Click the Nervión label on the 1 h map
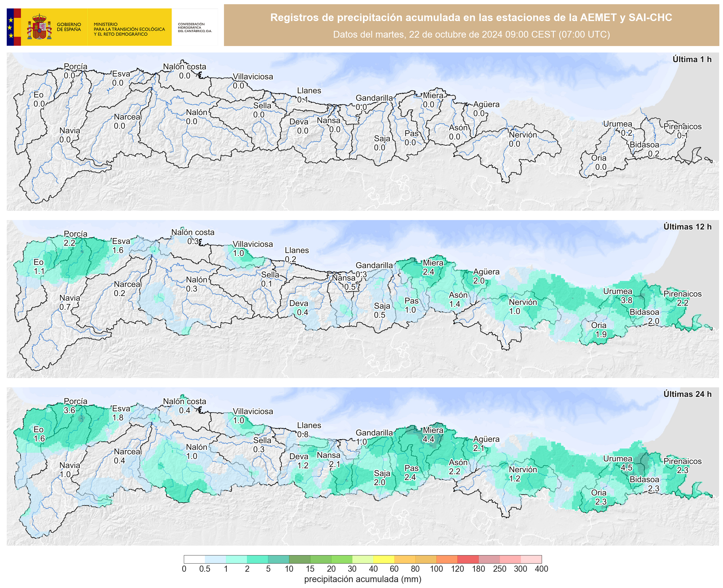The image size is (723, 588). tap(523, 135)
